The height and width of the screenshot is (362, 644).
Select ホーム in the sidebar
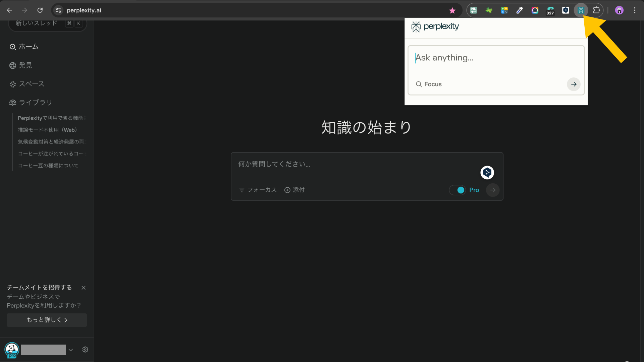[x=13, y=47]
